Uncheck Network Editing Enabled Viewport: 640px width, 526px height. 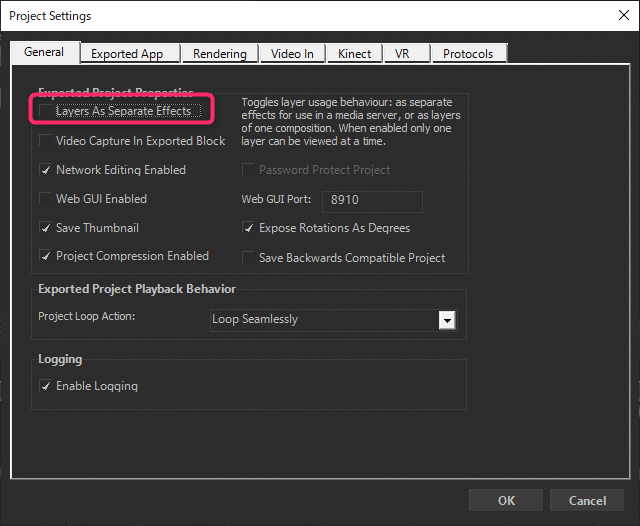pyautogui.click(x=45, y=169)
